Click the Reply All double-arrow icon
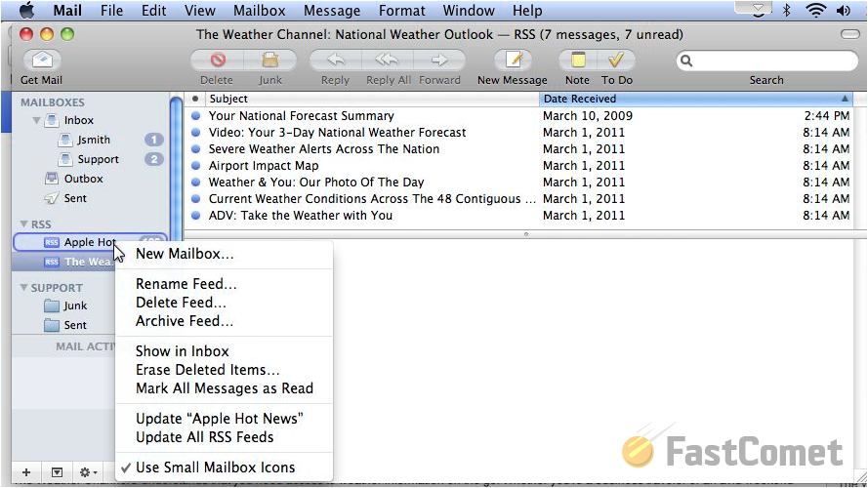The image size is (868, 488). tap(387, 60)
